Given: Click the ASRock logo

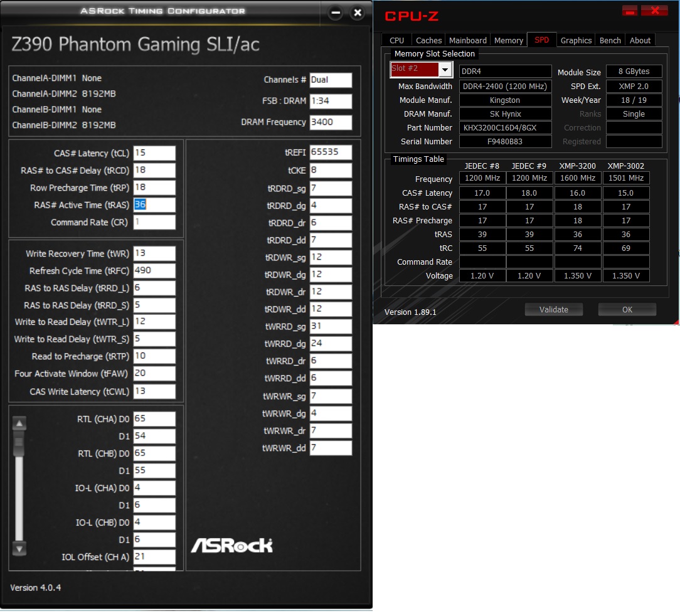Looking at the screenshot, I should pos(232,545).
